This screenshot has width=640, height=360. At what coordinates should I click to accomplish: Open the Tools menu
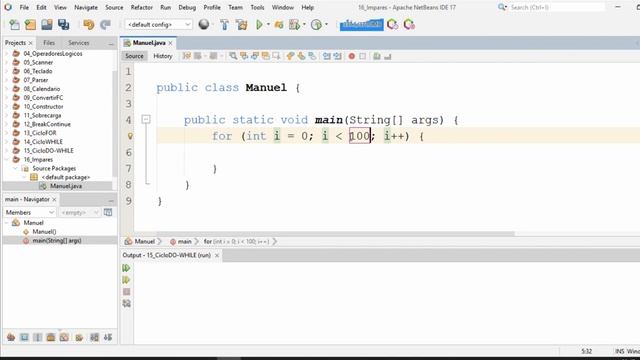257,7
